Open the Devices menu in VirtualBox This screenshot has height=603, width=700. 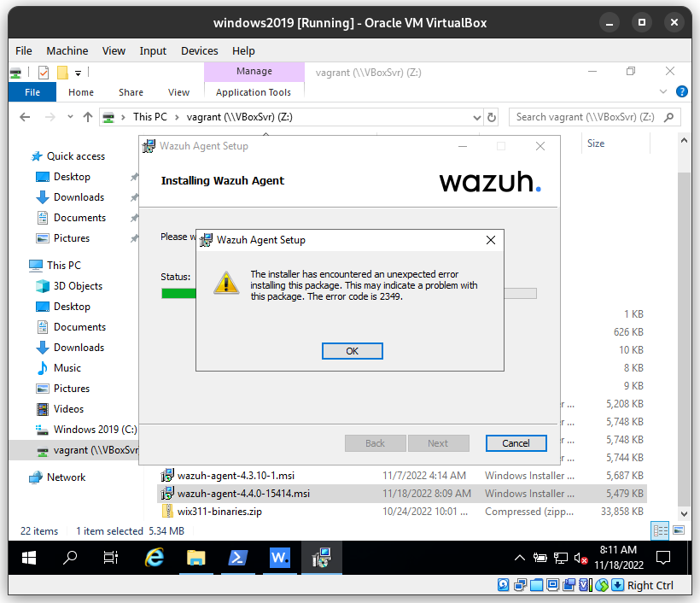[x=199, y=50]
